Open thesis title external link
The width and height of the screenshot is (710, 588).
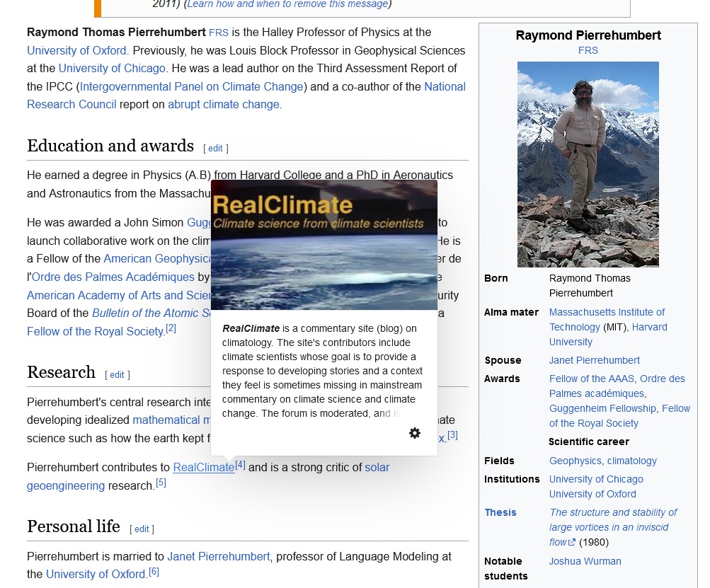612,527
